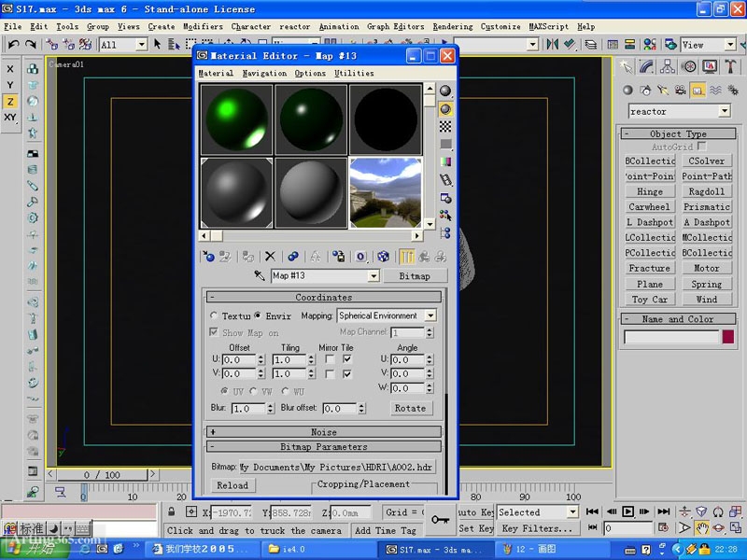Open Mapping Spherical Environment dropdown

point(430,315)
